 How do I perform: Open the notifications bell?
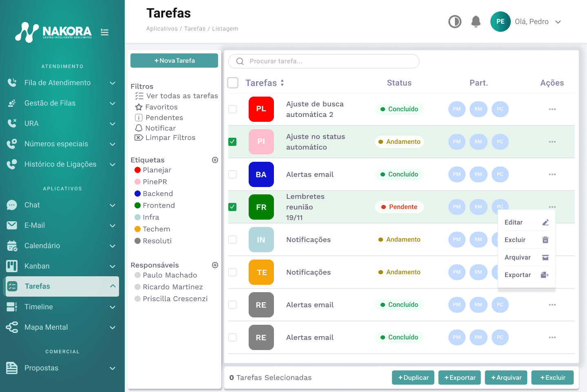pos(476,22)
